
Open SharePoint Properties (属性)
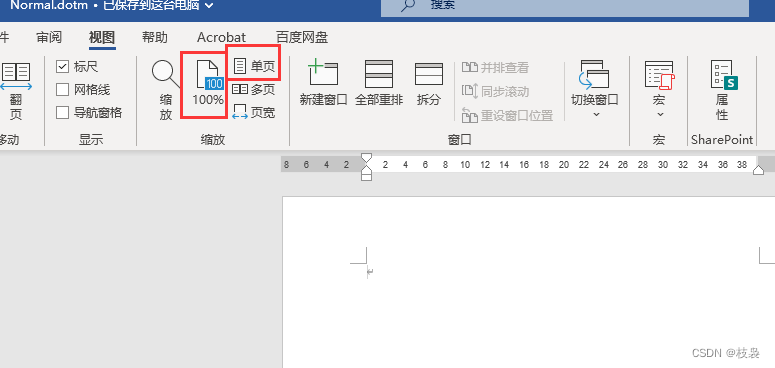(x=723, y=91)
